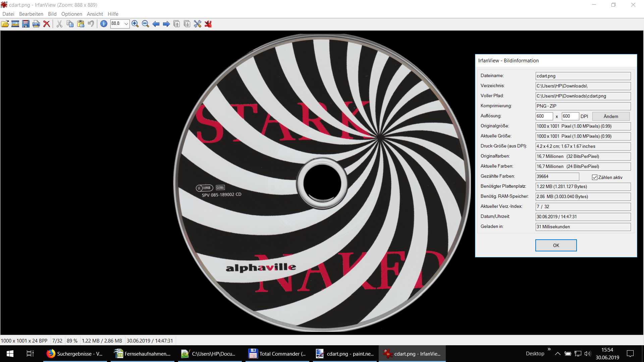
Task: Click the Copy icon in toolbar
Action: tap(70, 24)
